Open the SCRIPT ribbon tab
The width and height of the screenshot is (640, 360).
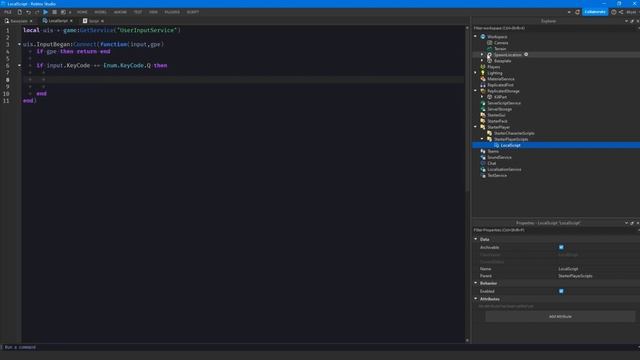click(x=193, y=12)
